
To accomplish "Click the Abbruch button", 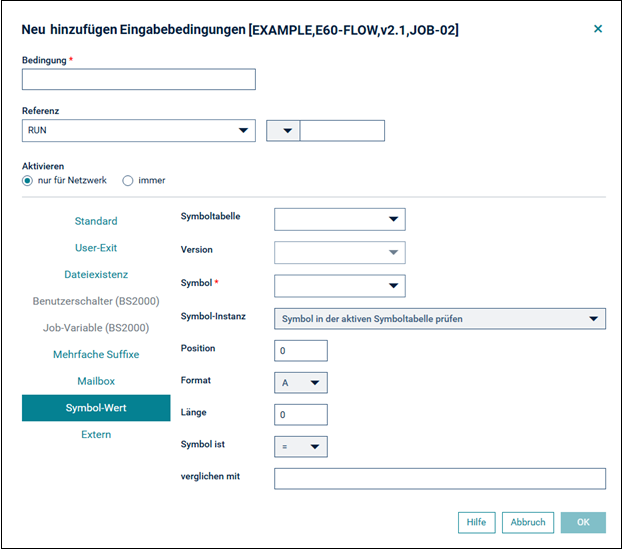I will (528, 523).
